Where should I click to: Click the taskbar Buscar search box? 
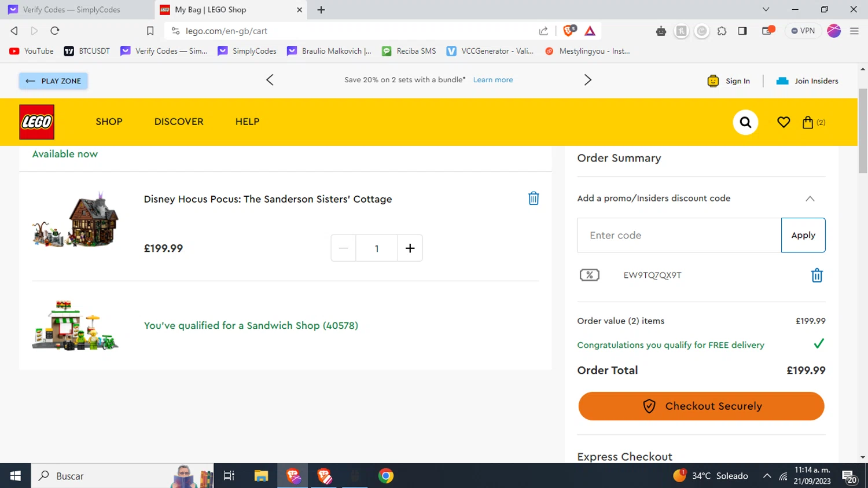pyautogui.click(x=122, y=476)
